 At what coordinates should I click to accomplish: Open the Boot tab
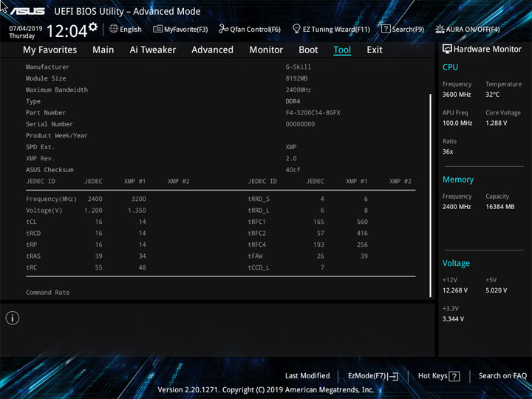point(308,50)
